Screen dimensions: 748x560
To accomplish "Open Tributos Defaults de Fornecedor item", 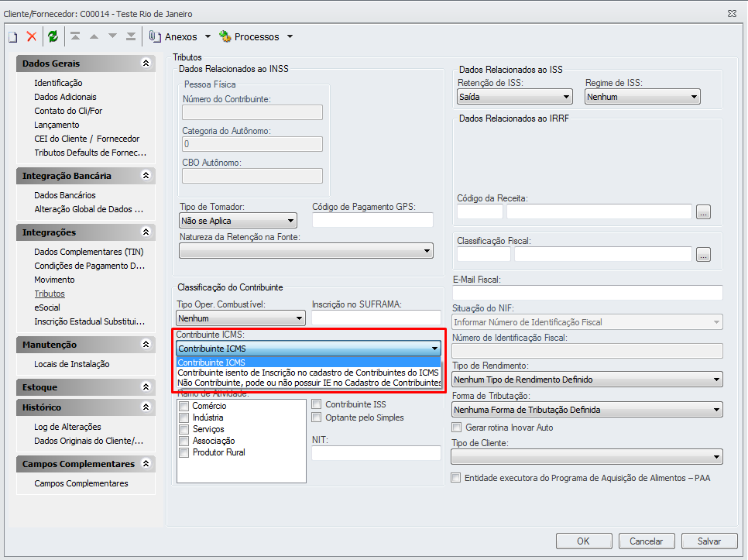I will 90,153.
